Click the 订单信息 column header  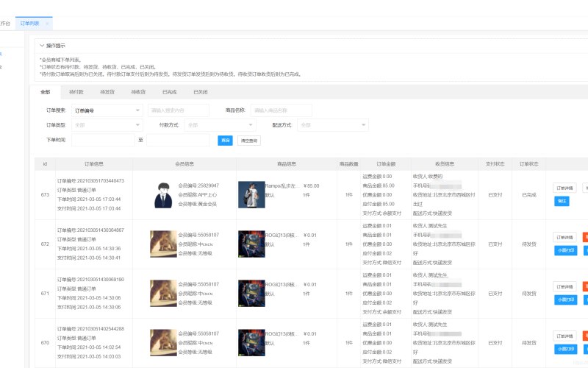click(x=94, y=164)
